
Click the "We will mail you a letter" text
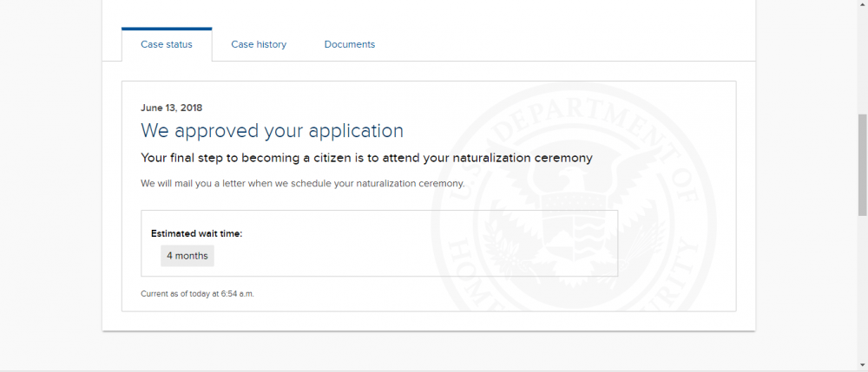(302, 183)
